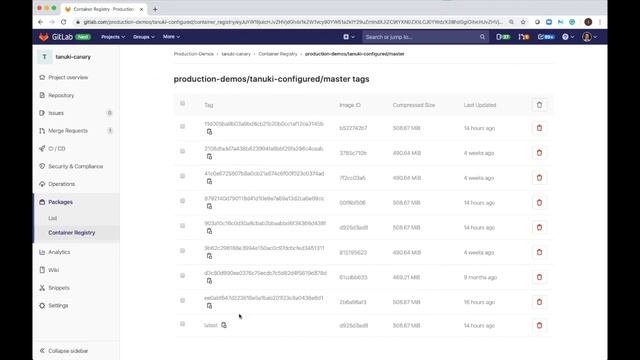
Task: Delete tag starting with 11d005
Action: [539, 128]
